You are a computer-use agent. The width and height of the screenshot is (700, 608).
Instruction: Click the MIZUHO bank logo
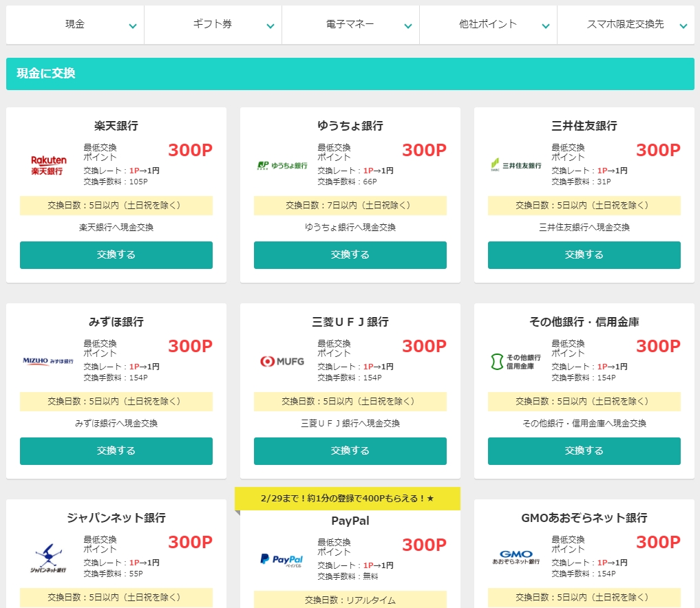point(47,361)
